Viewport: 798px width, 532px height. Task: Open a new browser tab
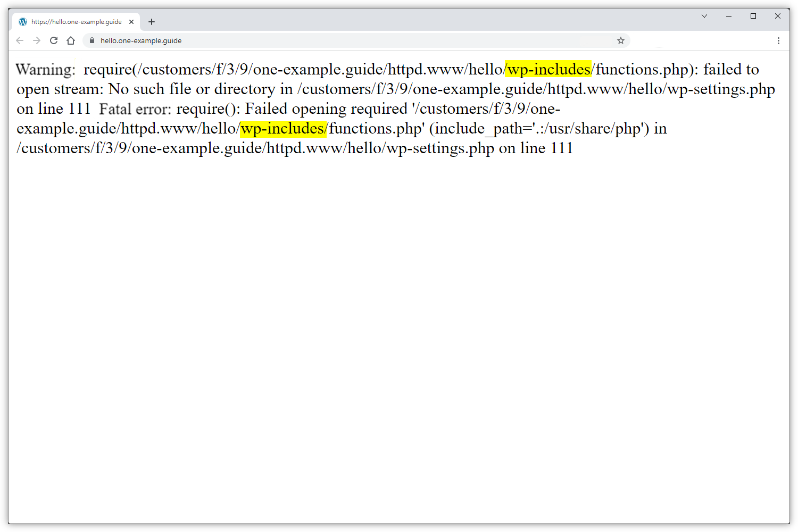152,22
